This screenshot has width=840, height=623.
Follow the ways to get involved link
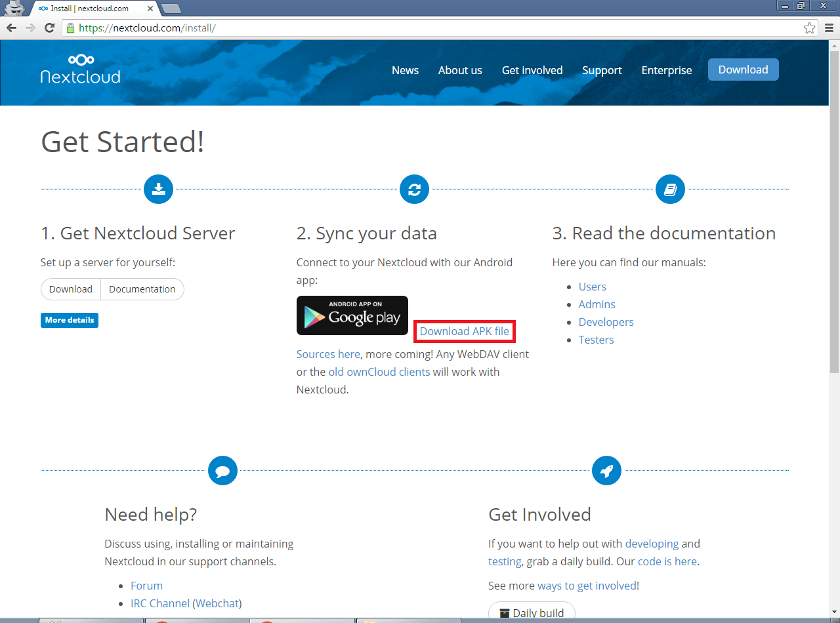tap(587, 586)
